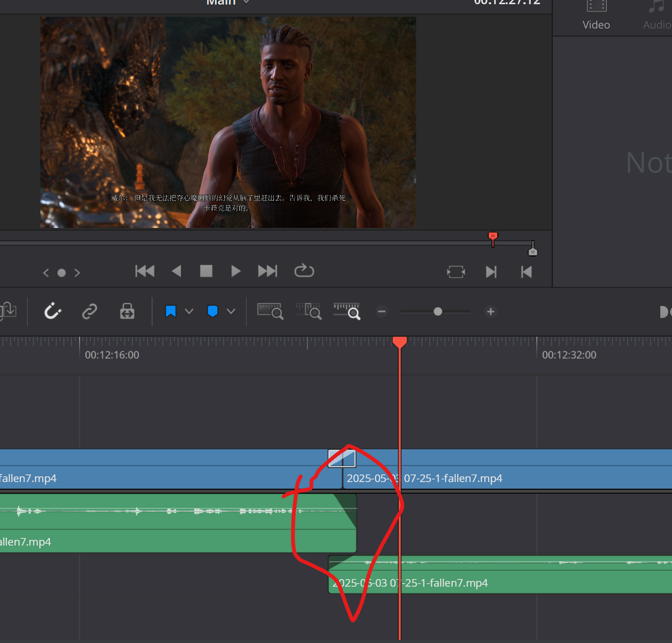672x643 pixels.
Task: Select detail zoom icon
Action: coord(309,311)
